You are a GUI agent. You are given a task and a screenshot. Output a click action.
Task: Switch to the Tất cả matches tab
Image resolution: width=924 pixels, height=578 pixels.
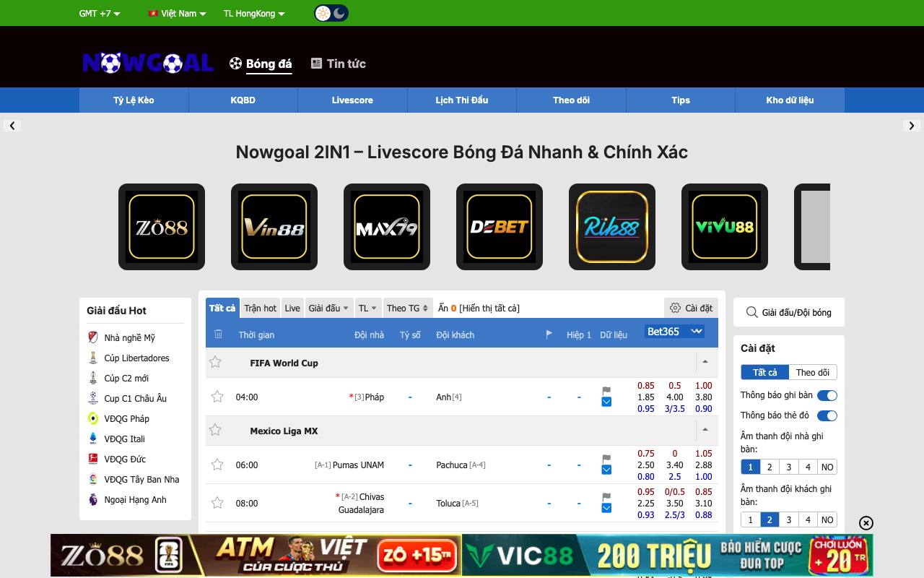tap(222, 308)
